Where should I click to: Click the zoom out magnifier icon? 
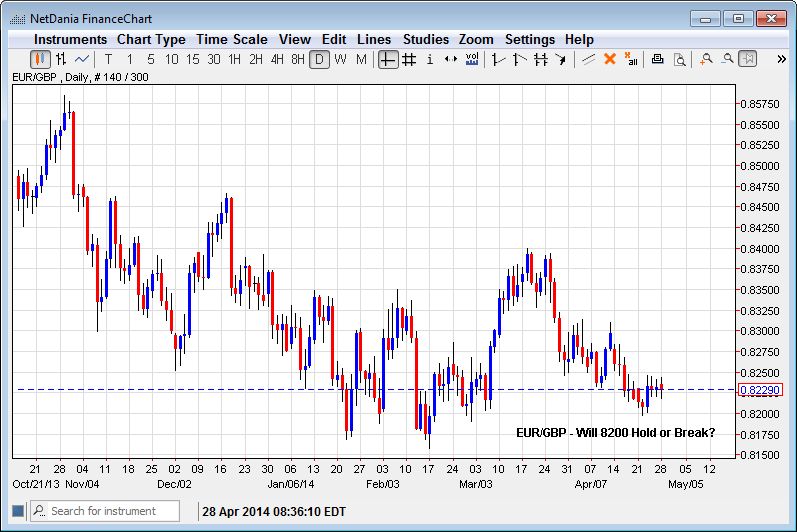[727, 59]
